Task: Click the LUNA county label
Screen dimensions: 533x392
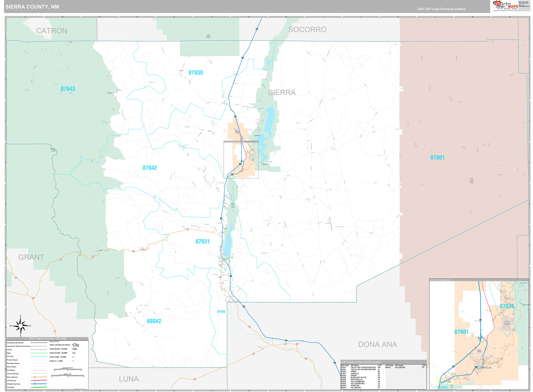Action: pyautogui.click(x=129, y=379)
